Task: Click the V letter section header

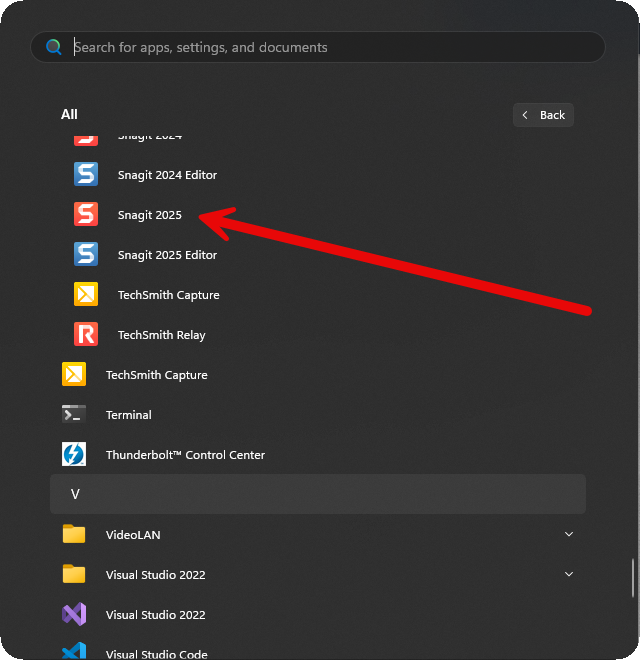Action: tap(317, 494)
